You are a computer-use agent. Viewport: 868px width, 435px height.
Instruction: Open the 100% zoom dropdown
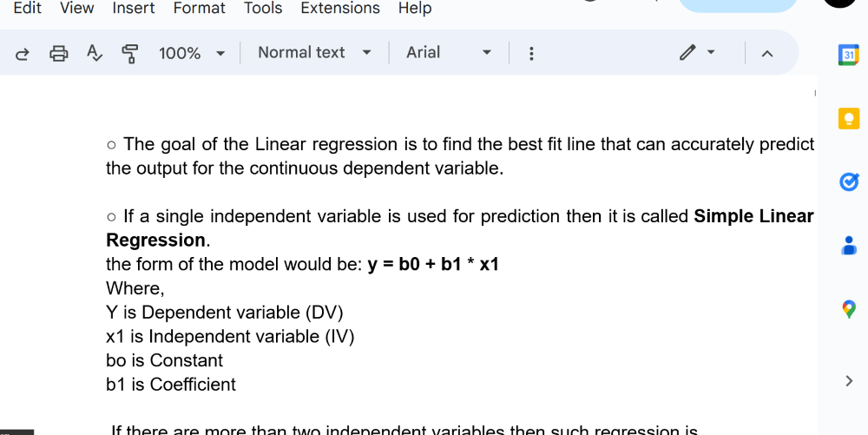click(192, 53)
